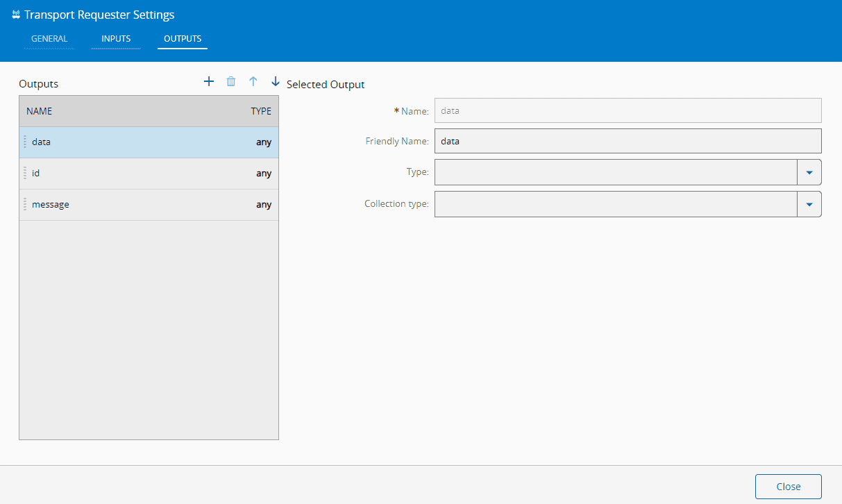Image resolution: width=842 pixels, height=504 pixels.
Task: Grab the drag handle on data row
Action: pyautogui.click(x=25, y=142)
